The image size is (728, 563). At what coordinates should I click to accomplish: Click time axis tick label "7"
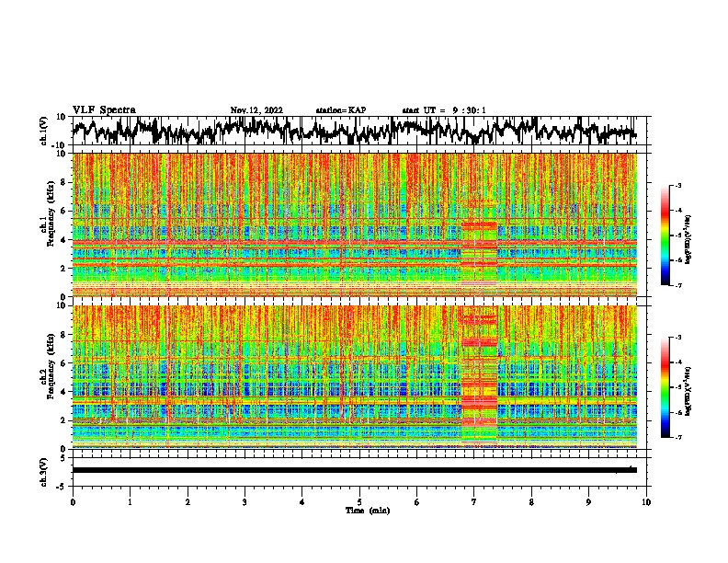tap(474, 502)
